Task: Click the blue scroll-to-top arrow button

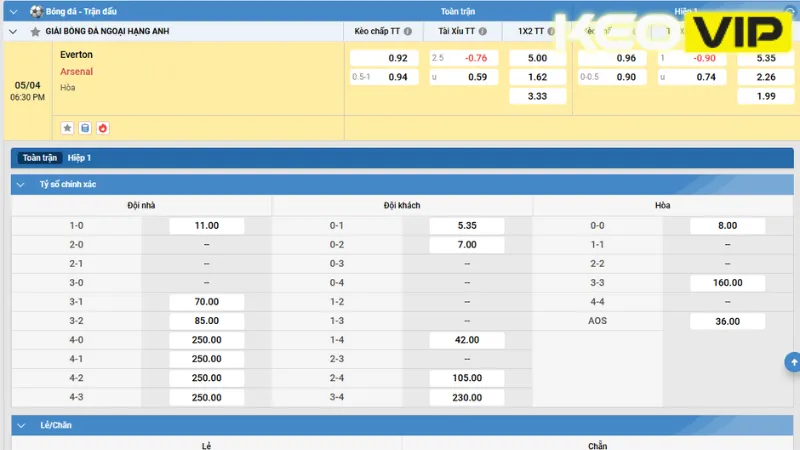Action: tap(793, 362)
